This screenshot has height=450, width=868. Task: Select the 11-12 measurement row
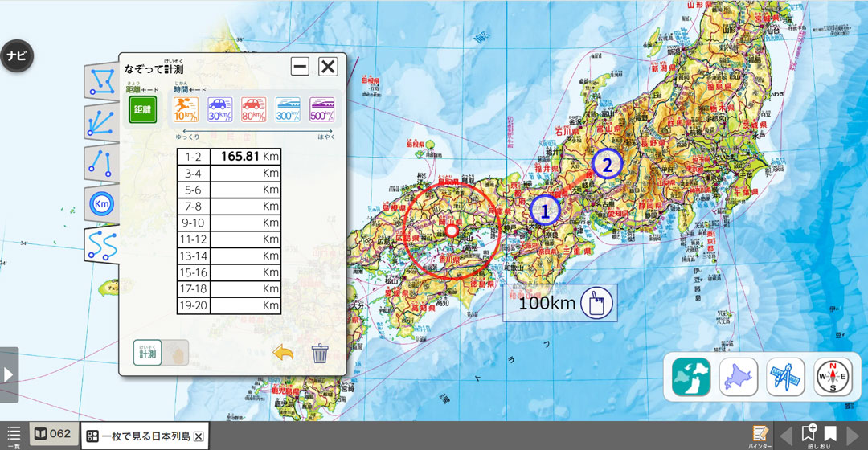228,239
